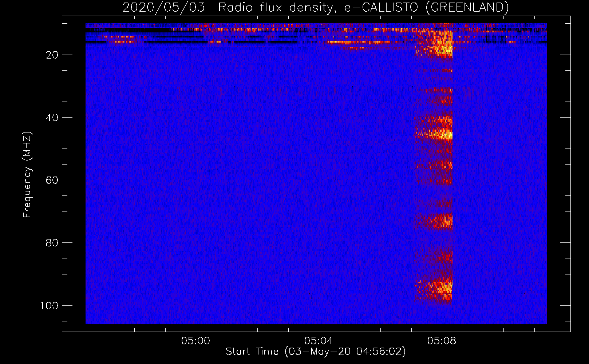Click the "Frequency (MHZ)" axis label
This screenshot has width=589, height=364.
click(27, 174)
